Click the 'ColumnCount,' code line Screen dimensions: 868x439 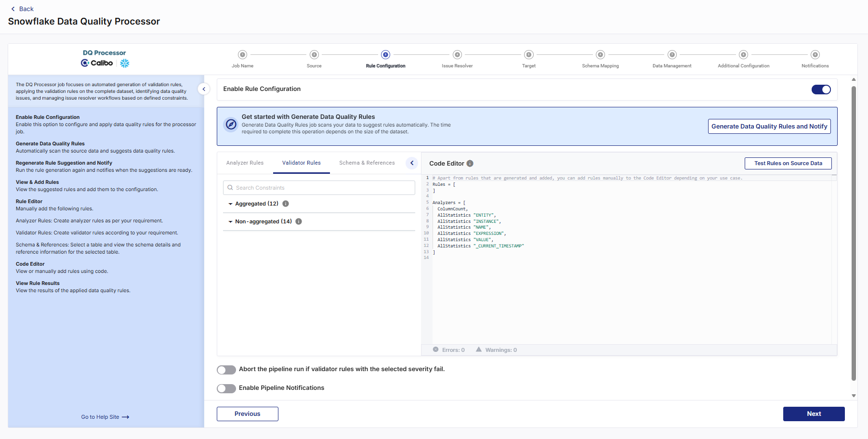453,209
